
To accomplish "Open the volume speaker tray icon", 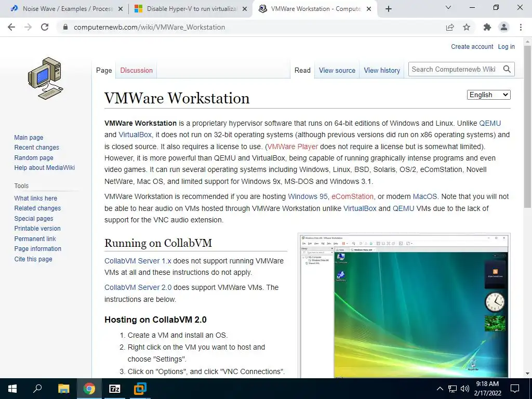I will tap(465, 389).
